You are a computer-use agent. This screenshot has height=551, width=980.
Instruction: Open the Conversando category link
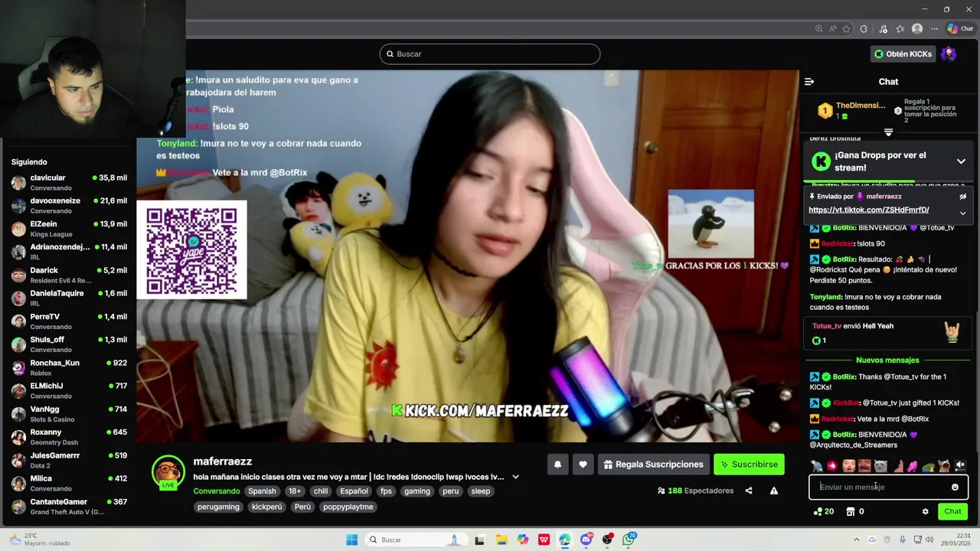click(x=216, y=491)
